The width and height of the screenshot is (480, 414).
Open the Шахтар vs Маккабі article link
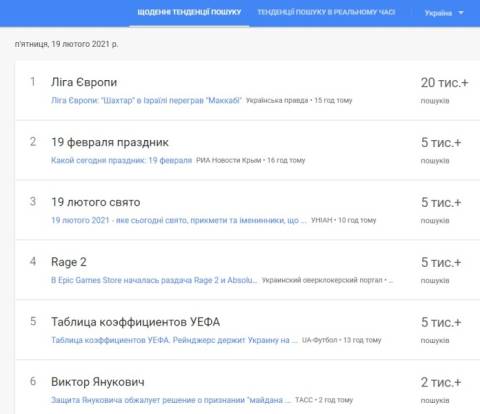146,100
